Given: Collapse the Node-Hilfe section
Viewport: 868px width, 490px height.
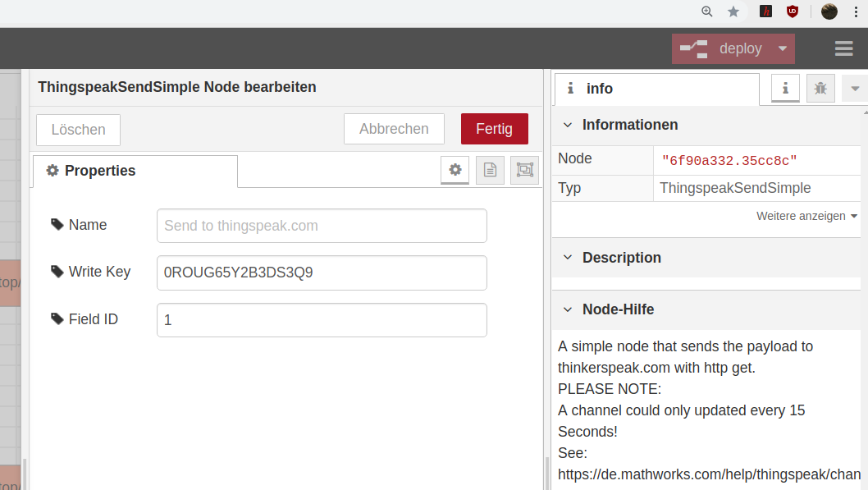Looking at the screenshot, I should click(567, 309).
